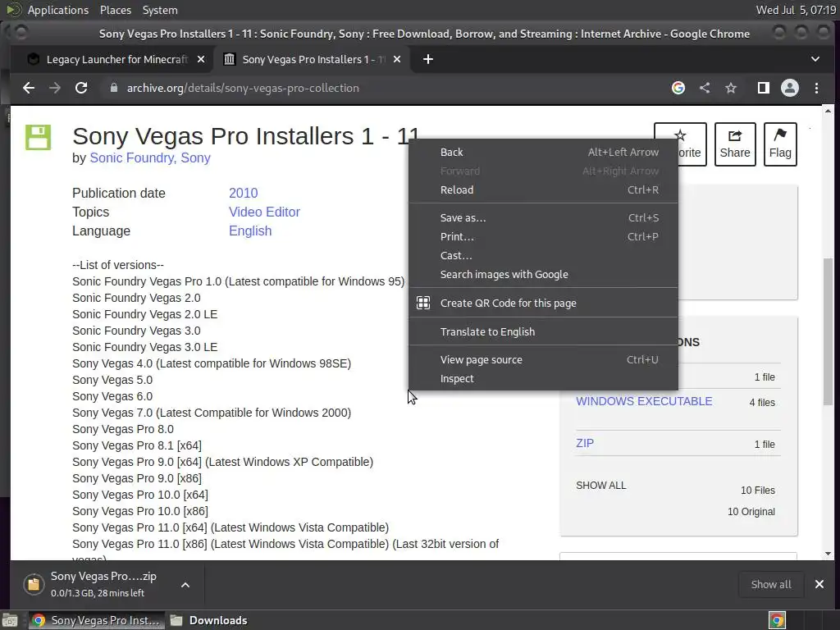Open a new tab with plus icon

click(428, 59)
